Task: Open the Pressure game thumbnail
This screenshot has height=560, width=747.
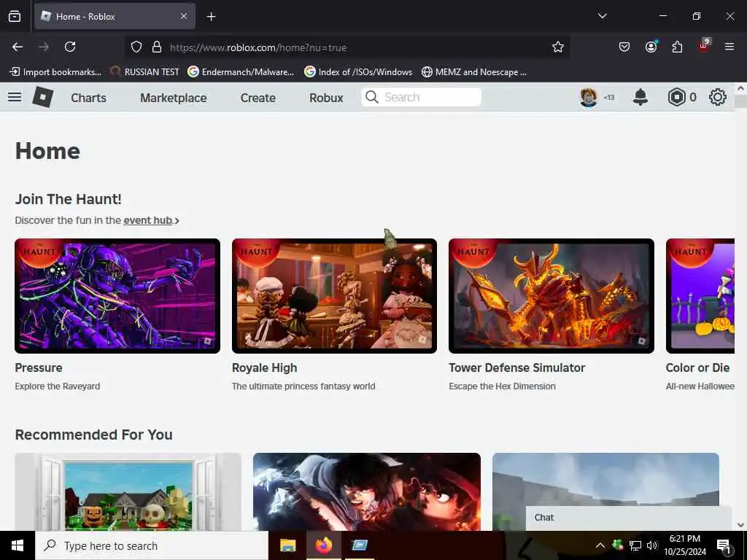Action: tap(117, 296)
